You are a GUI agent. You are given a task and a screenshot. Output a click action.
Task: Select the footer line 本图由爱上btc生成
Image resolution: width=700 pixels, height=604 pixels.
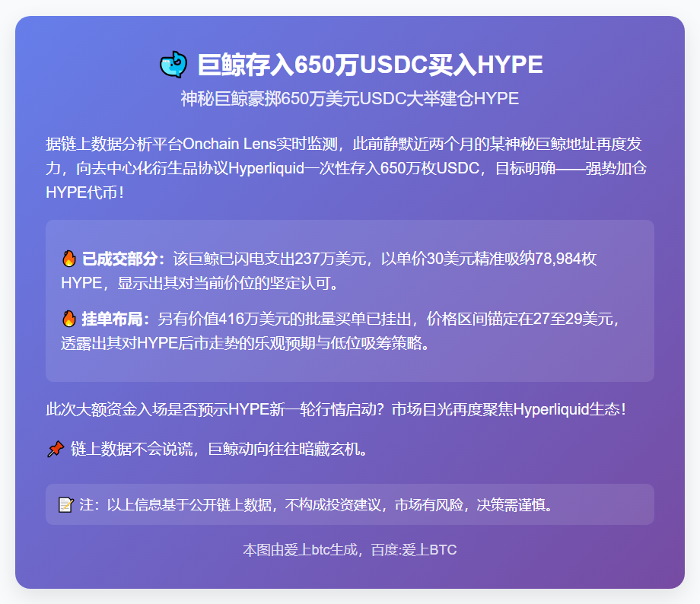pyautogui.click(x=301, y=549)
